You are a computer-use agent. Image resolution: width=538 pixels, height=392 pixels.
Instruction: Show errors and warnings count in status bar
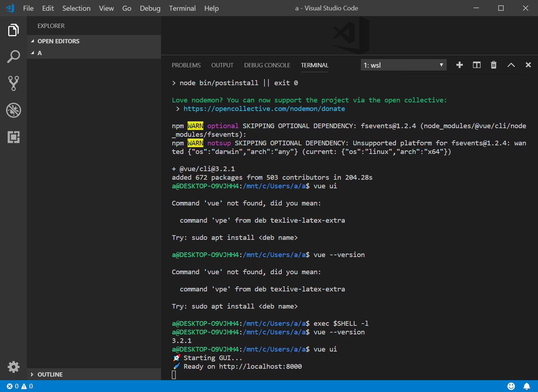point(20,386)
